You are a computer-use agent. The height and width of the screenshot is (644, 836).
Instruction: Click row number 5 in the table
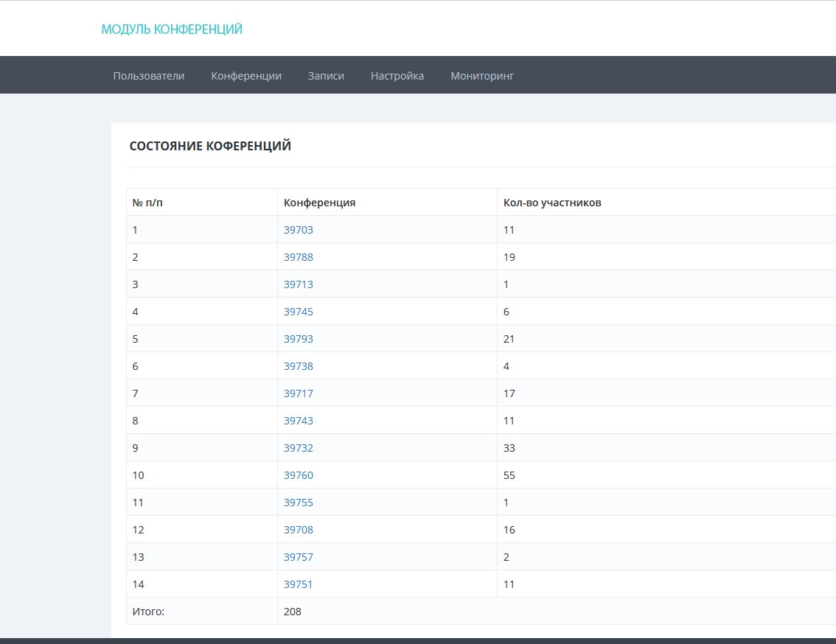(x=135, y=338)
